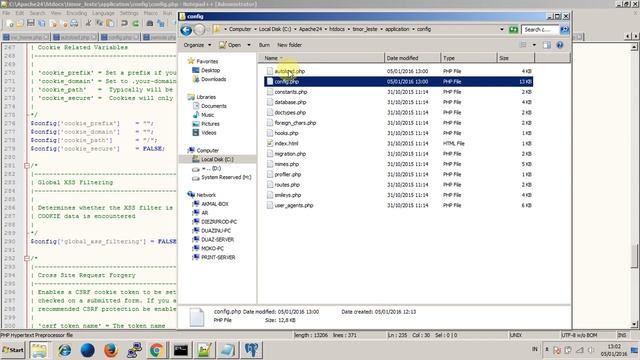Click the Find binoculars icon in Notepad++
The image size is (640, 360).
(150, 24)
